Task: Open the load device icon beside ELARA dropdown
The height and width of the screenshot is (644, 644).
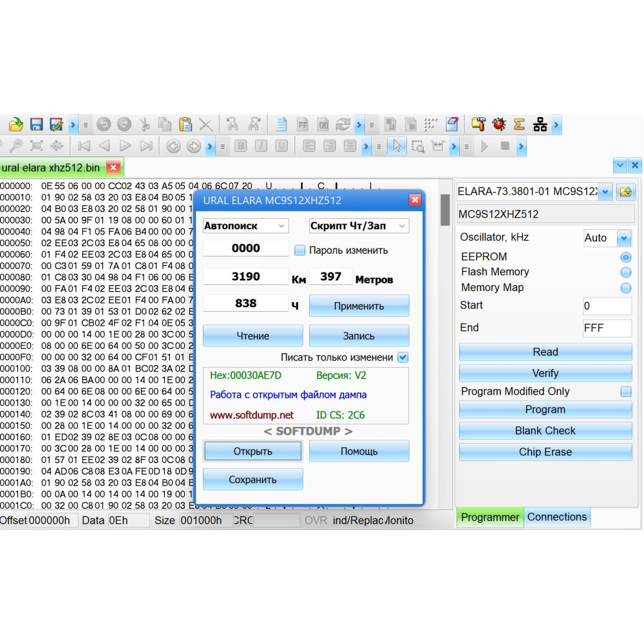Action: coord(625,192)
